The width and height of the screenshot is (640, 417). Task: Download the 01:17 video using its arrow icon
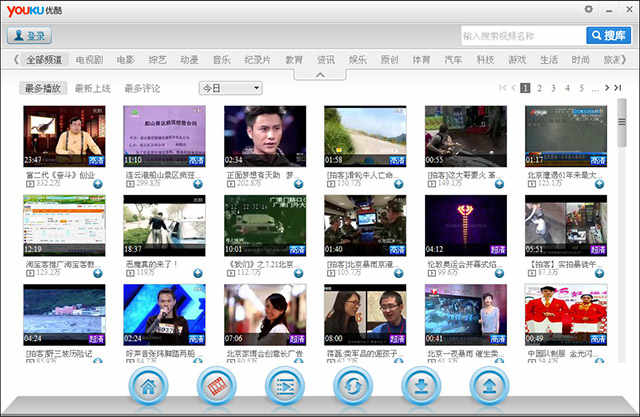599,184
